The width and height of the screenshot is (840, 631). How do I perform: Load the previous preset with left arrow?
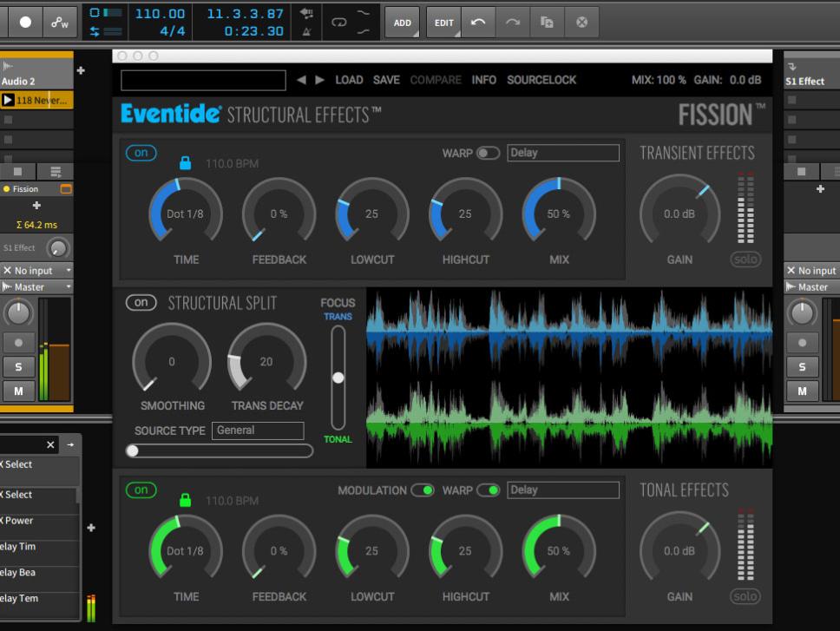point(301,80)
